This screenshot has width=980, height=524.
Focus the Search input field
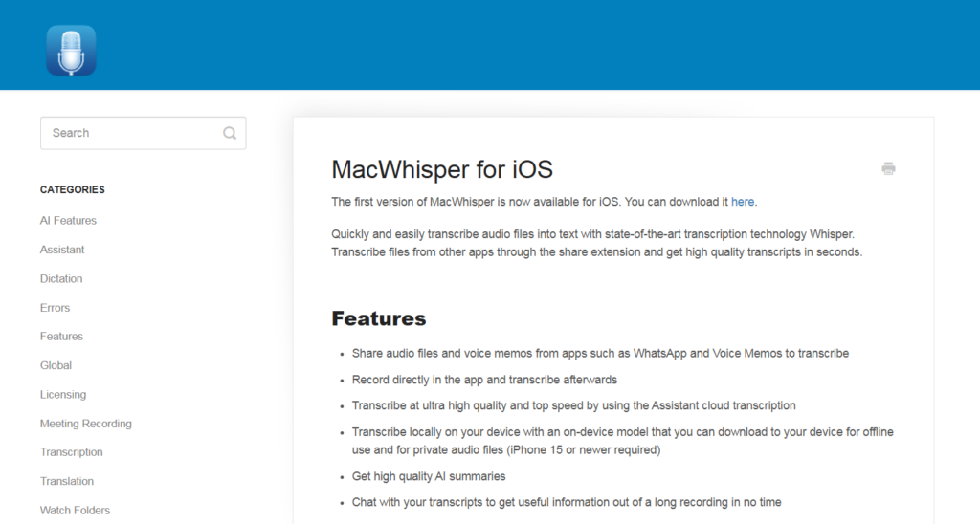point(144,133)
